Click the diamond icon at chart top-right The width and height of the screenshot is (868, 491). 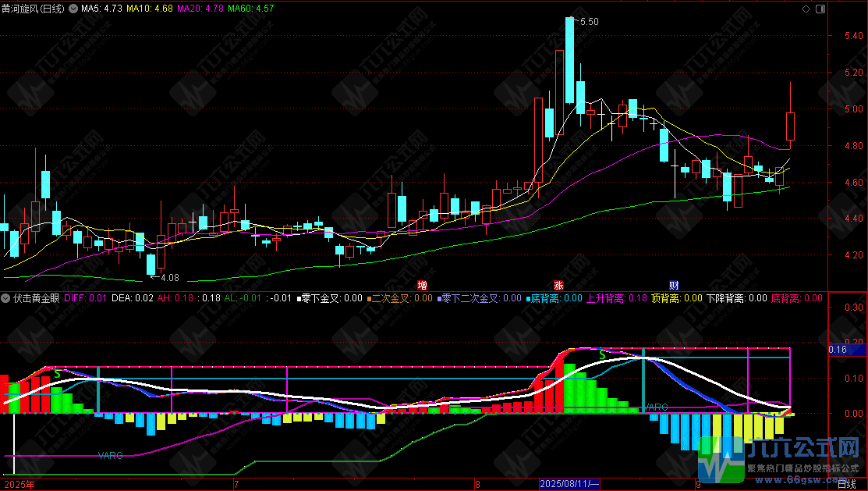[x=806, y=9]
